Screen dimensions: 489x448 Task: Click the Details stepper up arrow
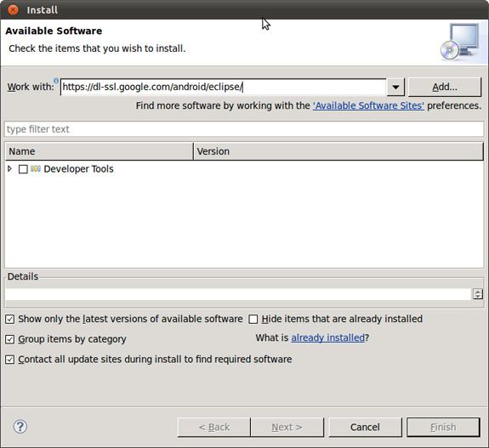pyautogui.click(x=477, y=291)
